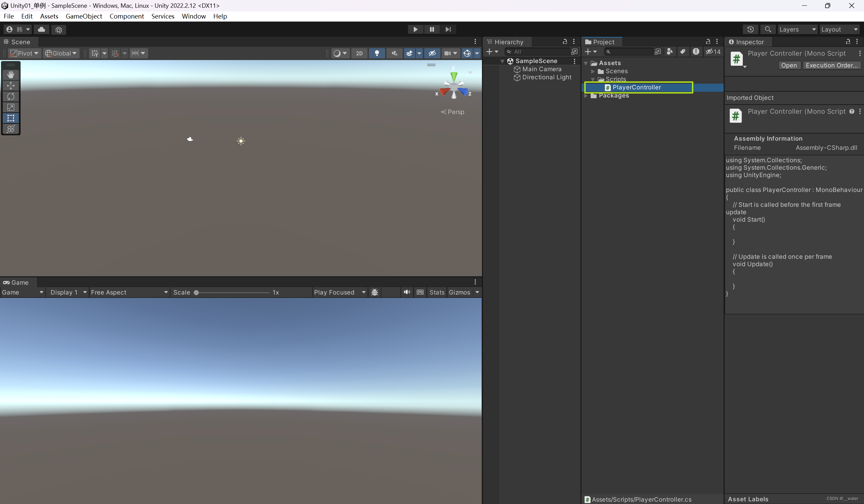Click the Play button to run the scene

pos(415,29)
